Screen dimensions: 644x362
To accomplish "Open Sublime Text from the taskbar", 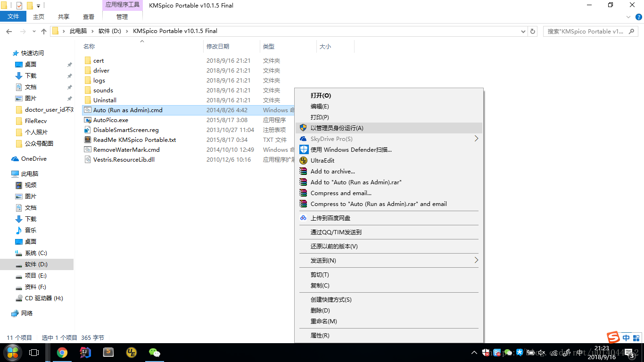I will (x=108, y=352).
